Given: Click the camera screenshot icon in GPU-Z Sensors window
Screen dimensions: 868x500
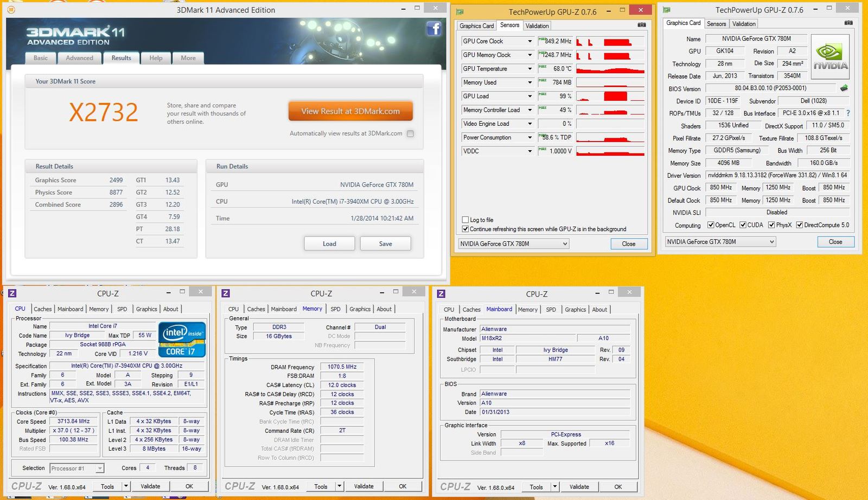Looking at the screenshot, I should (642, 25).
